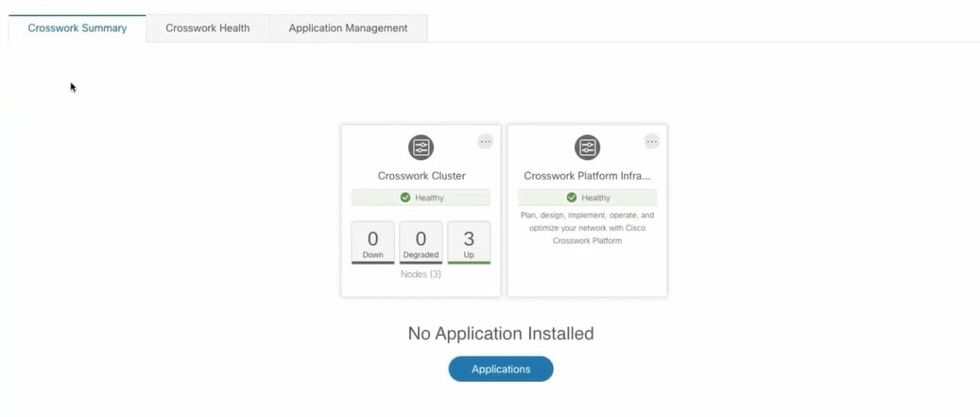Switch to the Crosswork Health tab

point(208,28)
